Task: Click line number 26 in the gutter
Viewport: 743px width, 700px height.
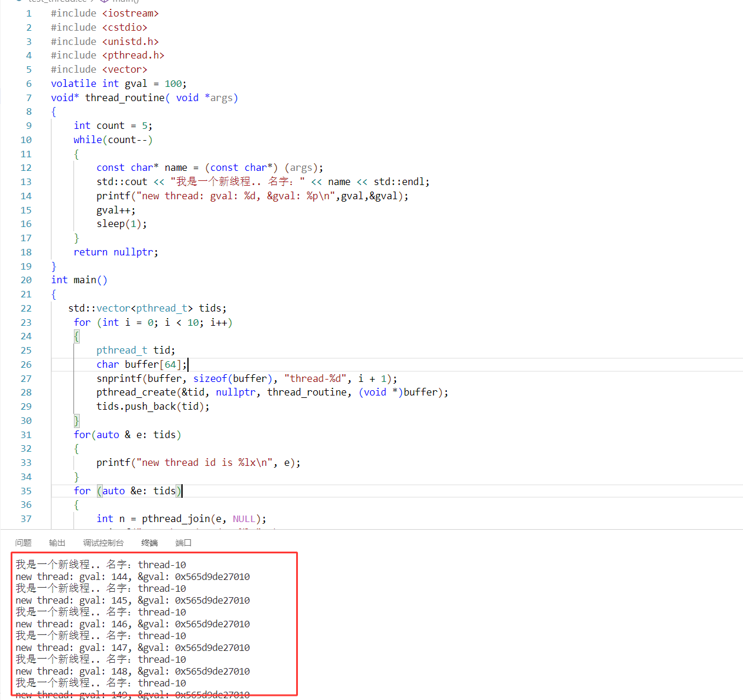Action: click(x=26, y=364)
